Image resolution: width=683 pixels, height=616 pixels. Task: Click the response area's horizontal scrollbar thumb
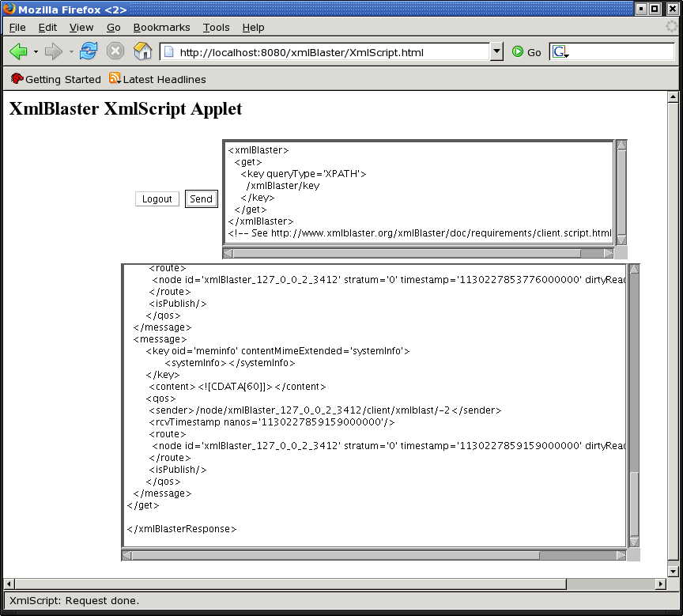coord(336,555)
